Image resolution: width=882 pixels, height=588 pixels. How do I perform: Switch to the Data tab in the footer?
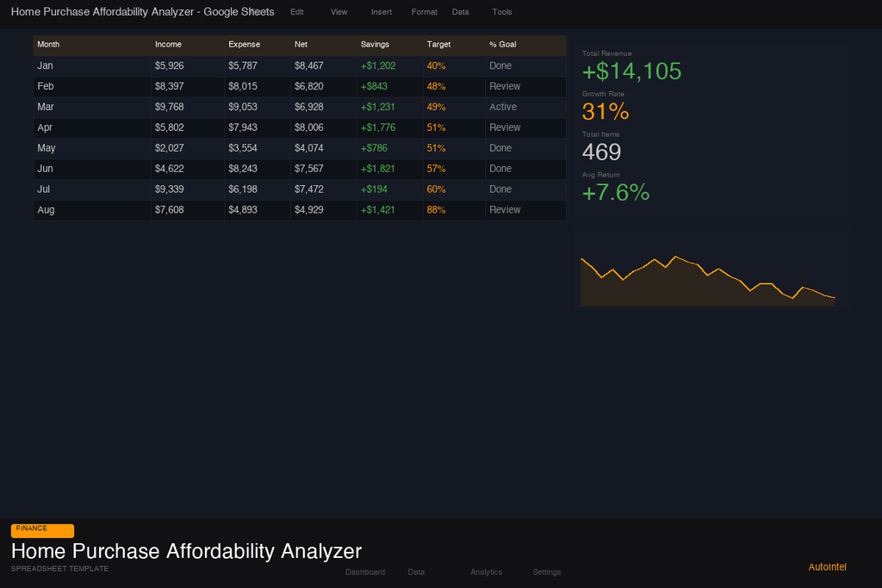[416, 572]
